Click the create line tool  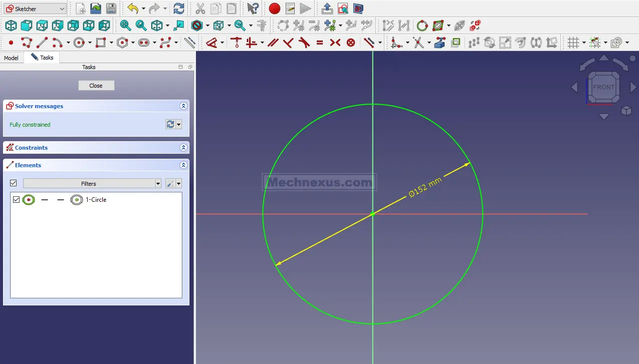tap(42, 43)
